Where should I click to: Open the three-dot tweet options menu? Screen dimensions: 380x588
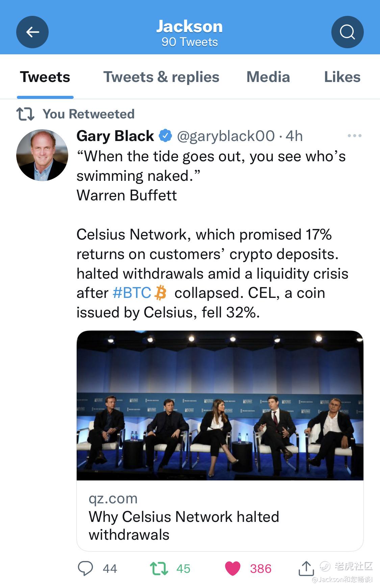click(354, 136)
